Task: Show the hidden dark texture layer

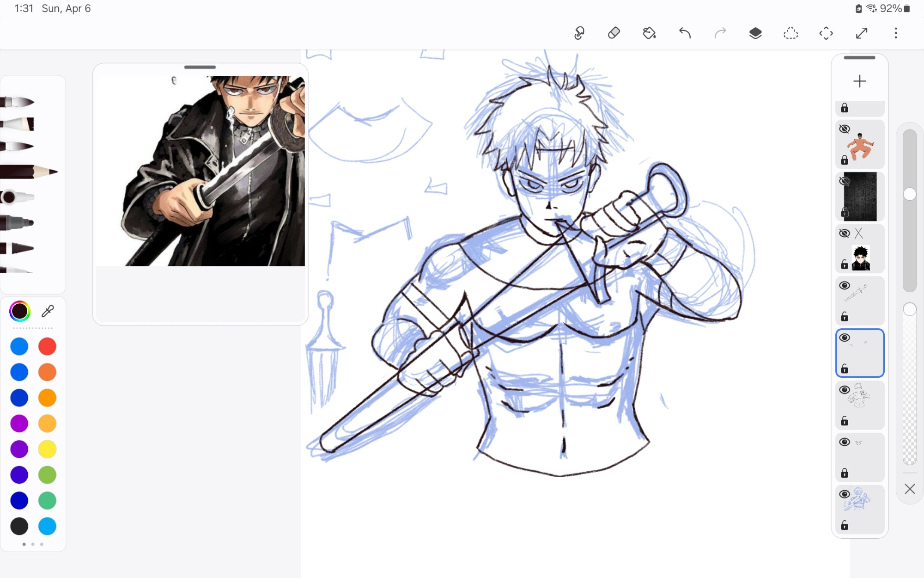Action: pos(845,181)
